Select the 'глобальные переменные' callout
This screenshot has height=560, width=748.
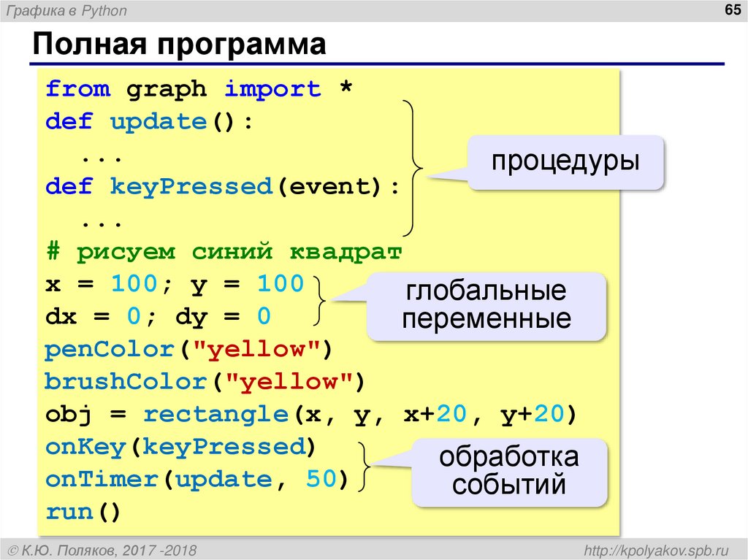(x=486, y=304)
